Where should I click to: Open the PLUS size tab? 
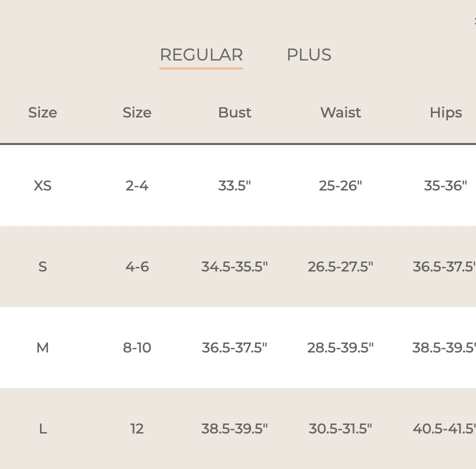pyautogui.click(x=308, y=55)
